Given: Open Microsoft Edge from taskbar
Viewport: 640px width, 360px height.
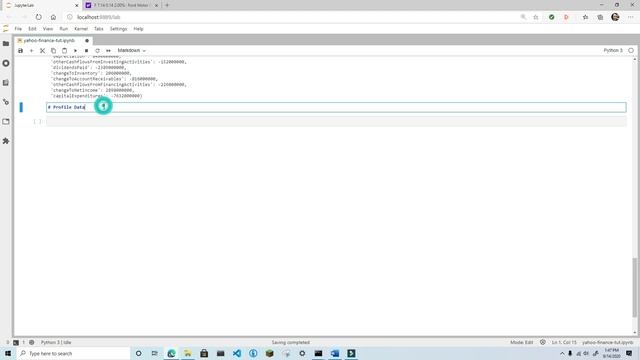Looking at the screenshot, I should (171, 353).
